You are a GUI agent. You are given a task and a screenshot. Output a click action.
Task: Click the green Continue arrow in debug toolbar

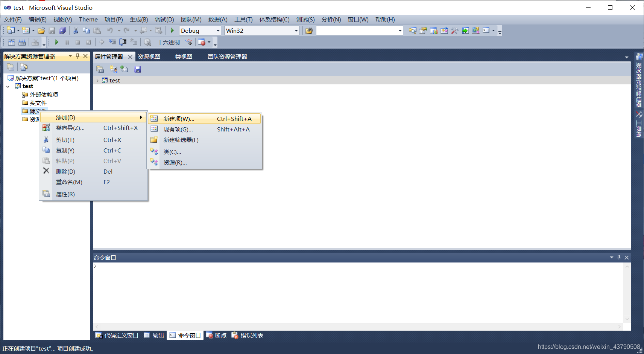tap(57, 42)
